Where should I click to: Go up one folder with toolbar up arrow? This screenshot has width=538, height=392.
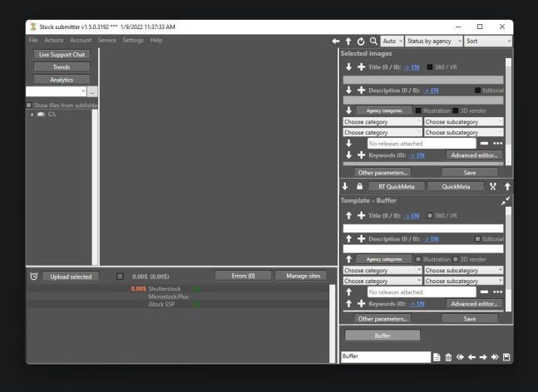[348, 42]
